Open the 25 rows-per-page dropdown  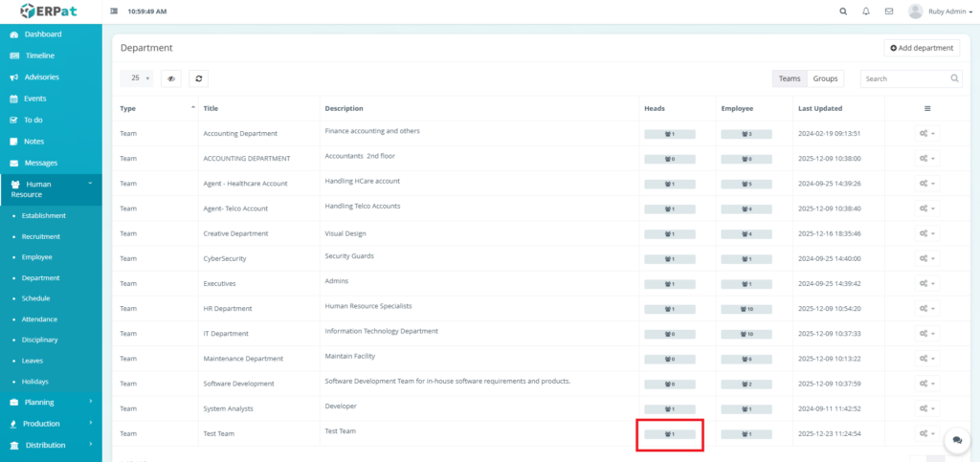pos(140,78)
